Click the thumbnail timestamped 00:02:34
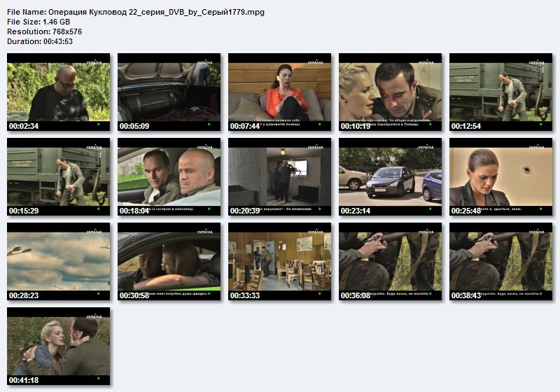560x392 pixels. click(59, 92)
